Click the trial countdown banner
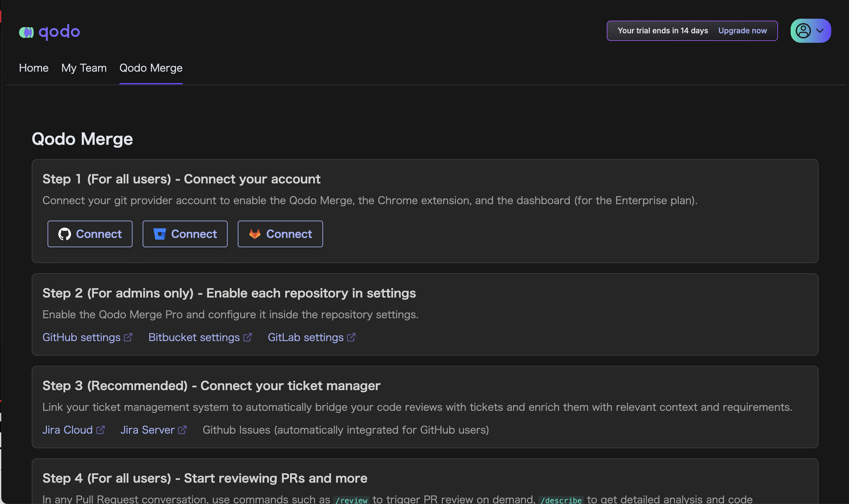849x504 pixels. (x=663, y=30)
